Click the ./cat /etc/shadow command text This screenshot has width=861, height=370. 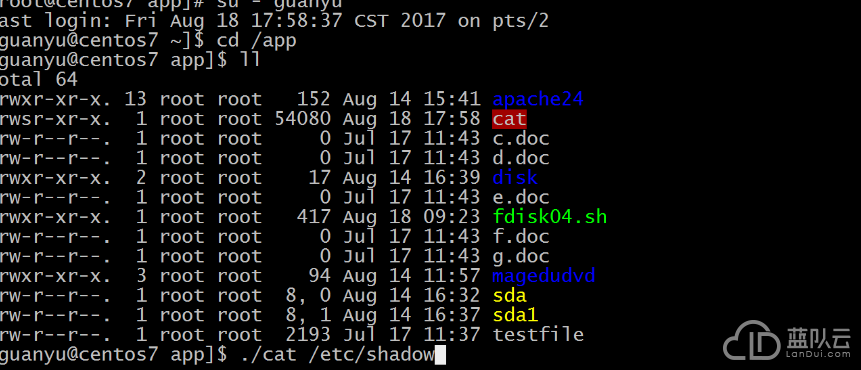pyautogui.click(x=338, y=355)
